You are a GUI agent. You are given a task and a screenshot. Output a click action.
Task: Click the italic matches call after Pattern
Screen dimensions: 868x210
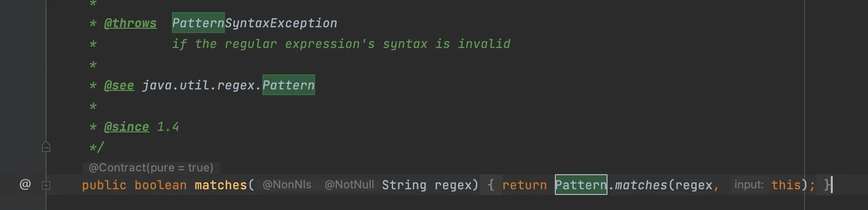(641, 185)
